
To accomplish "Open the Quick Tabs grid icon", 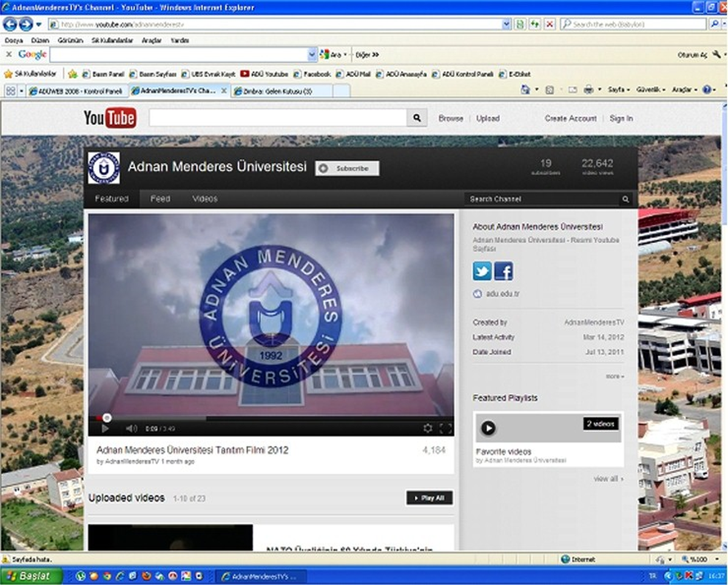I will tap(10, 90).
